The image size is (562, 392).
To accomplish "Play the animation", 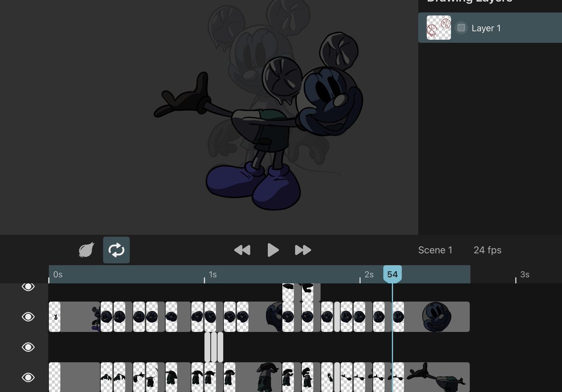I will [x=273, y=250].
